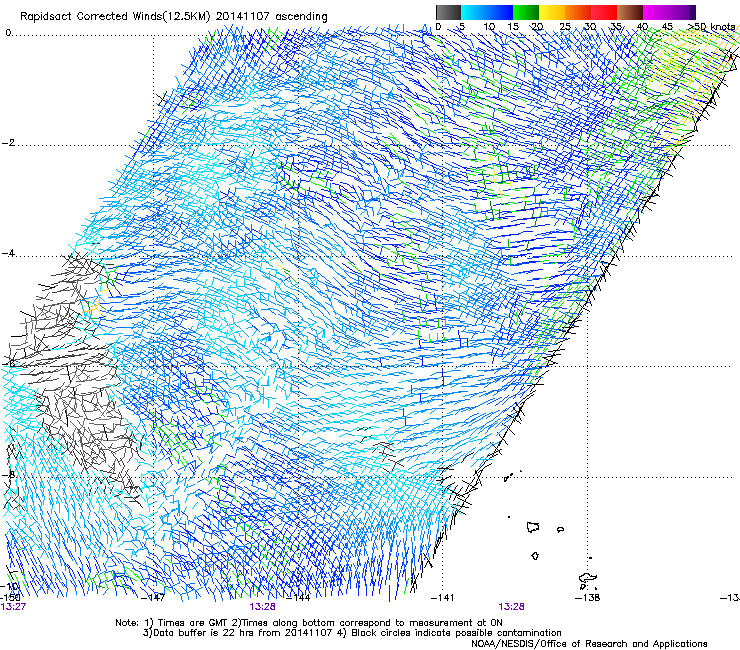Click the longitude label '-141' on bottom axis
The height and width of the screenshot is (650, 740).
coord(442,598)
